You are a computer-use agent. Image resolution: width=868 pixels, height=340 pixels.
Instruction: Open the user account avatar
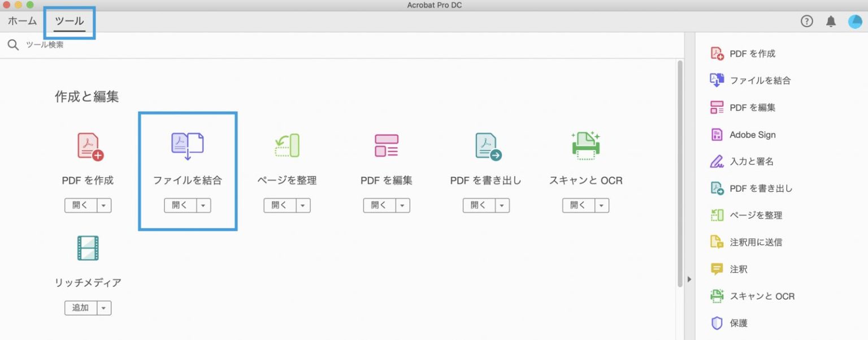click(854, 21)
